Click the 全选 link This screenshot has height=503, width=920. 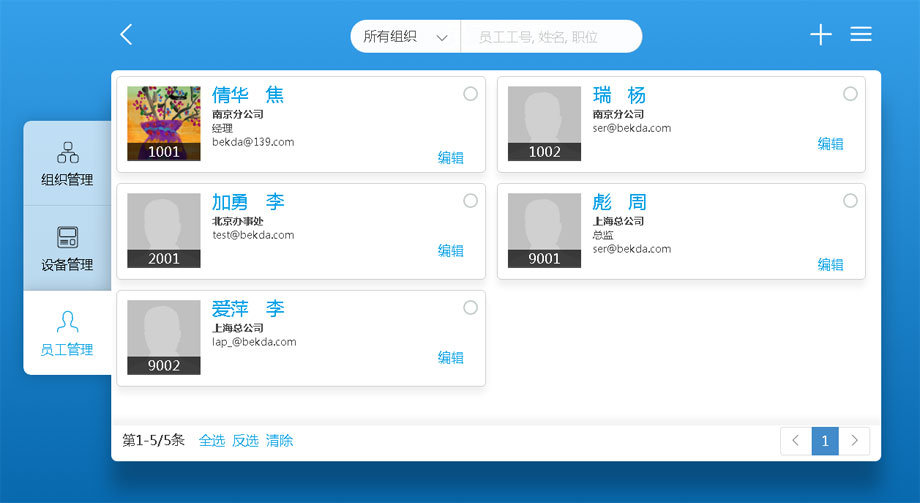point(212,440)
